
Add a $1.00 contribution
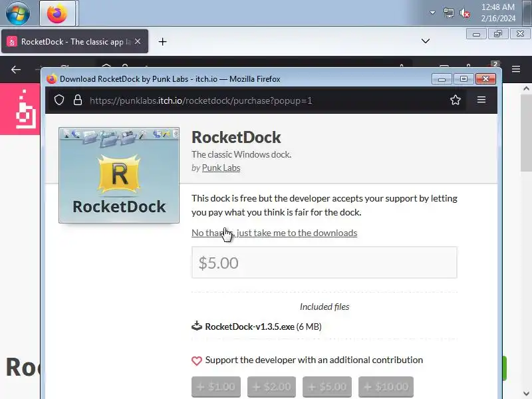(x=216, y=387)
